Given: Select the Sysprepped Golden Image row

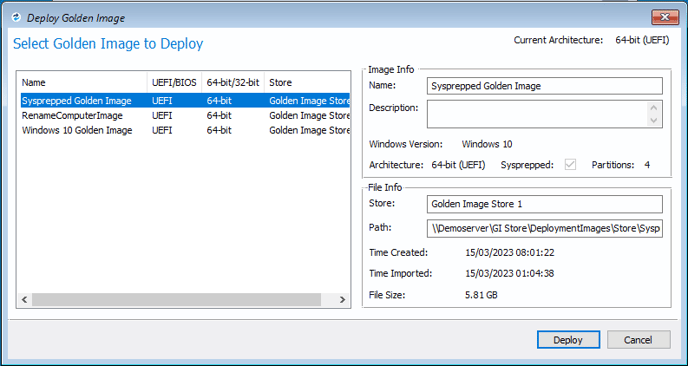Looking at the screenshot, I should [185, 100].
